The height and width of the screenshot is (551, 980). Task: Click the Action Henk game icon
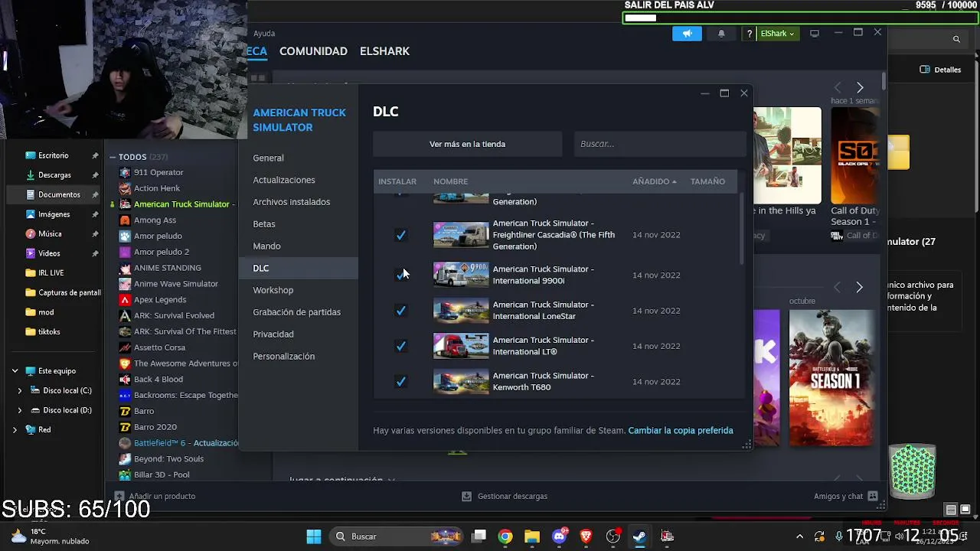tap(125, 188)
